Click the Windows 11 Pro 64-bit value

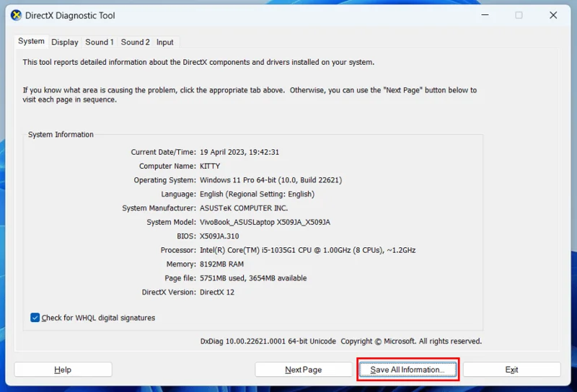[271, 180]
